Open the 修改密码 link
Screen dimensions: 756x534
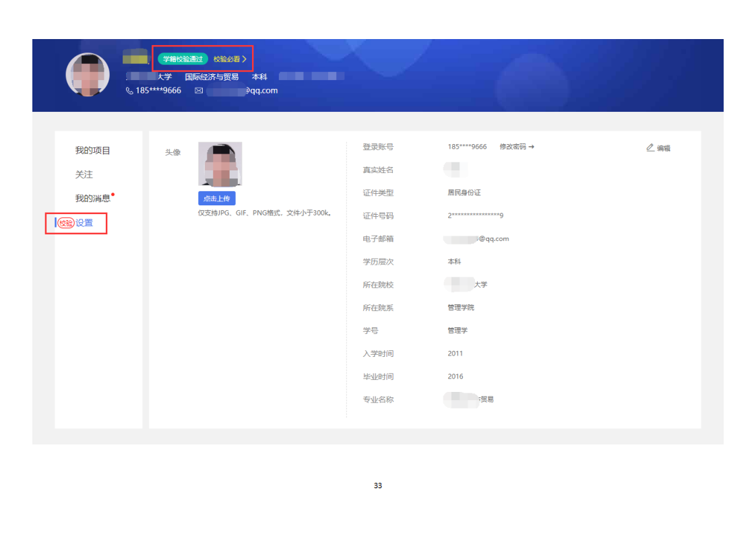pyautogui.click(x=516, y=147)
